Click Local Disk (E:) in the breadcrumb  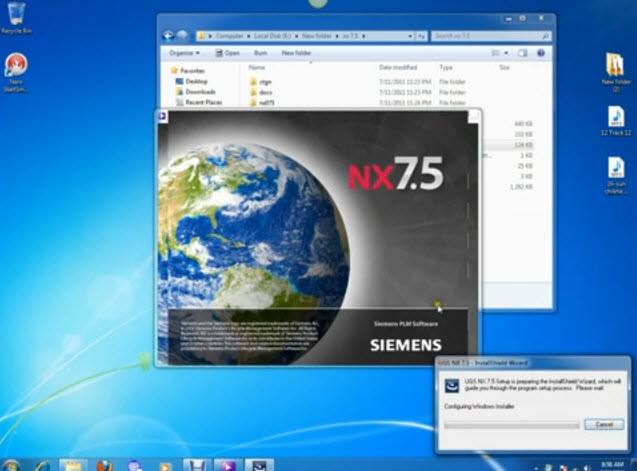click(x=272, y=36)
